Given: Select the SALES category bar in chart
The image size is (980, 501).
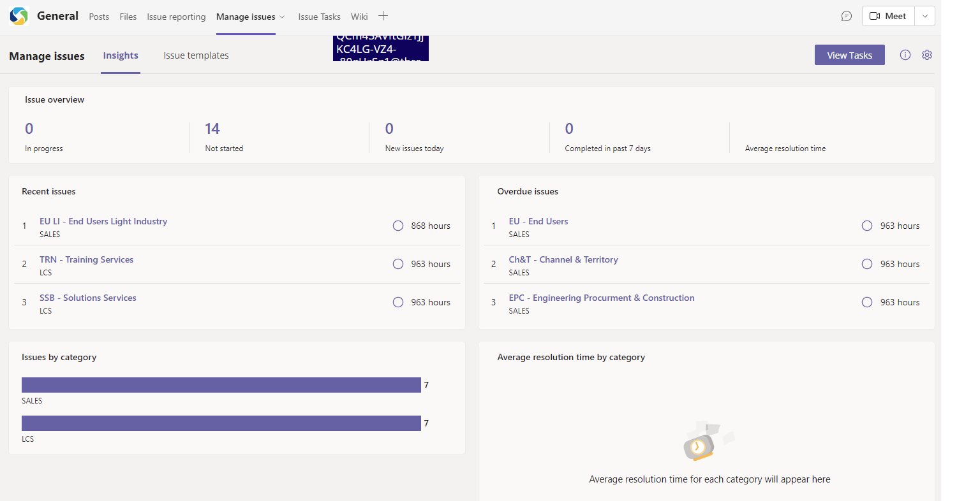Looking at the screenshot, I should point(221,385).
